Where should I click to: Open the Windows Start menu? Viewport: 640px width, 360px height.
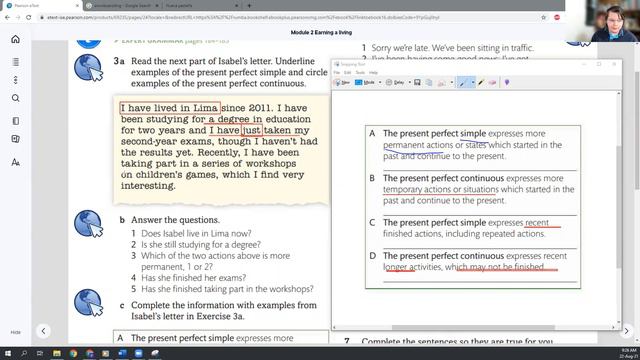(7, 353)
